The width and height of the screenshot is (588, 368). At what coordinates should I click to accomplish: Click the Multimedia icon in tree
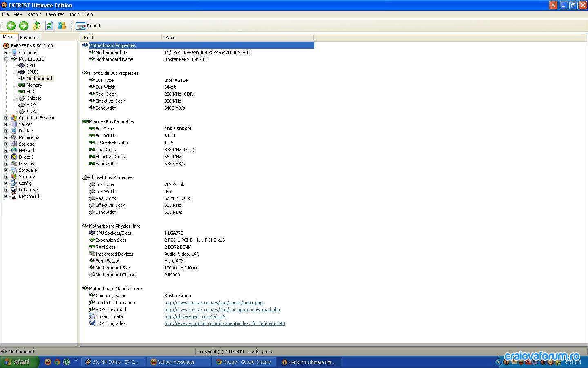[14, 137]
